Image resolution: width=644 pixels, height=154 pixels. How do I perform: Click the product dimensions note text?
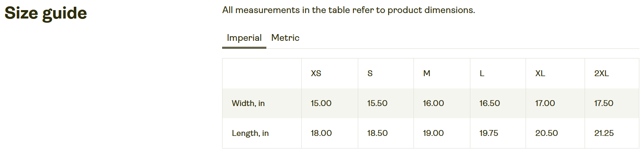(349, 10)
